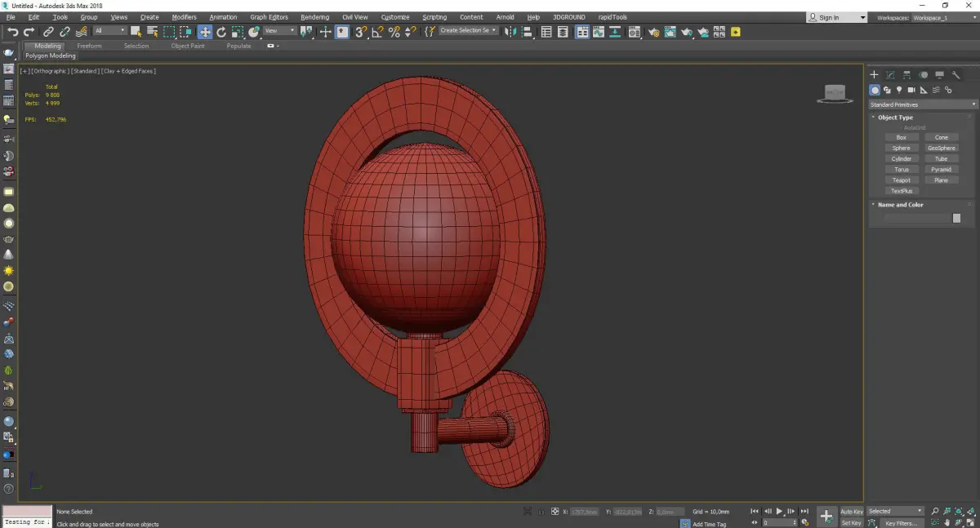This screenshot has height=528, width=980.
Task: Open the Material Editor
Action: coord(635,32)
